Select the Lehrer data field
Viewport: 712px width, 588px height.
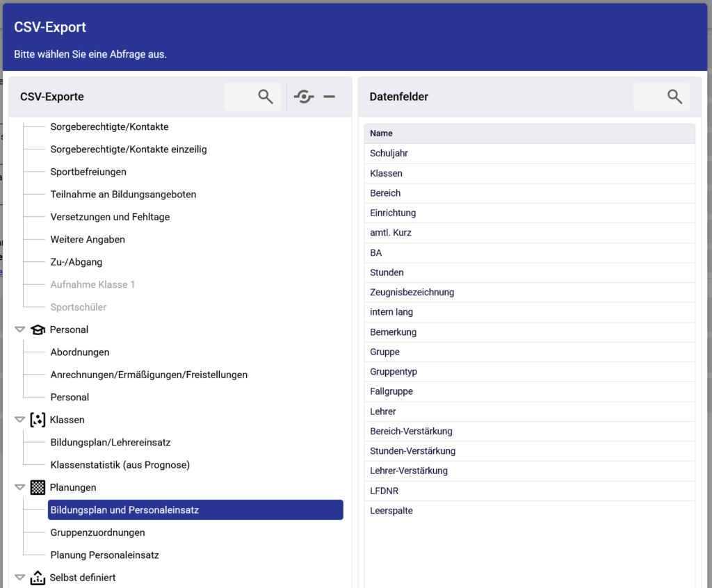click(x=529, y=412)
